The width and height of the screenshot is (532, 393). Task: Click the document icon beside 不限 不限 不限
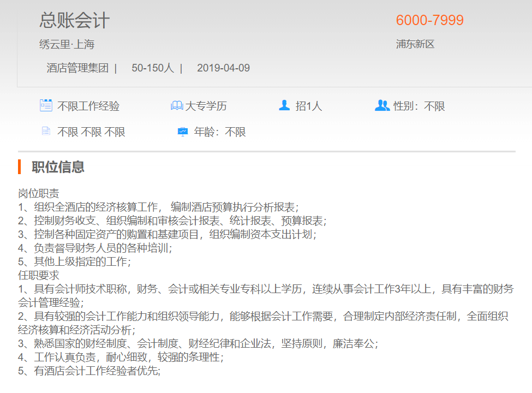tap(46, 132)
